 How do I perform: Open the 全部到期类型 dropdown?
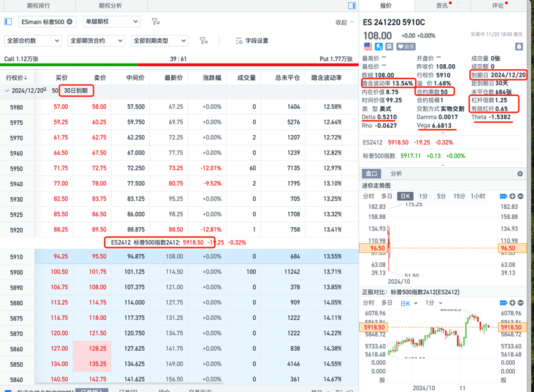pos(159,41)
